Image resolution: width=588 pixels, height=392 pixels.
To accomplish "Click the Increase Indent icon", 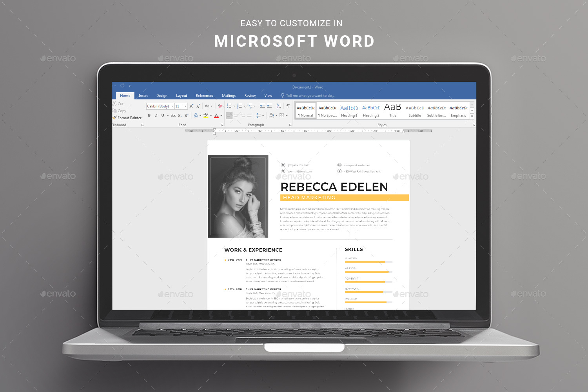I will click(x=269, y=106).
